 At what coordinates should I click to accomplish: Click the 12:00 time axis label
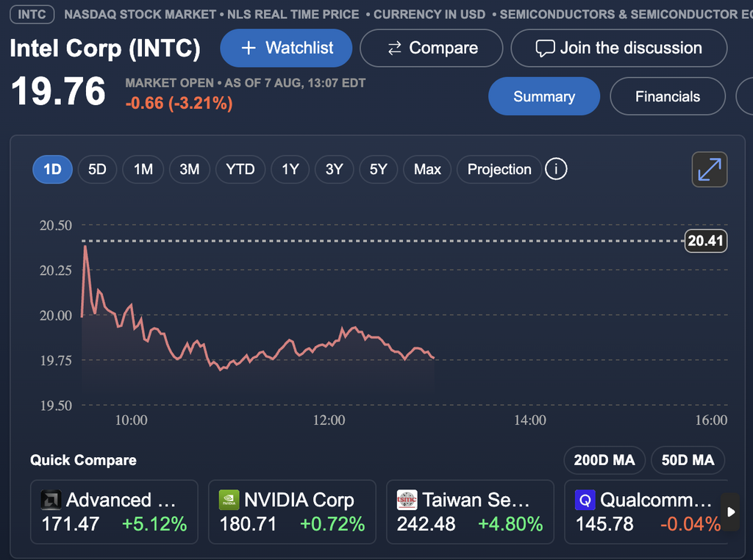[329, 420]
